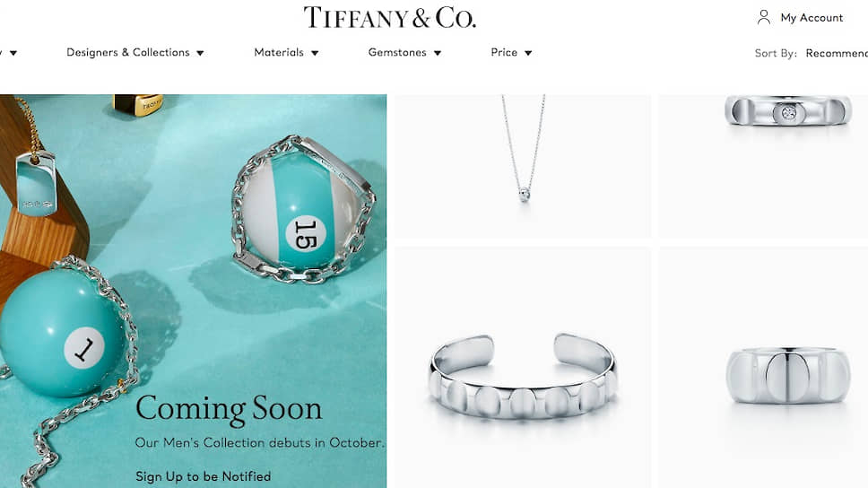This screenshot has width=868, height=488.
Task: Click the Coming Soon banner heading
Action: click(x=229, y=409)
